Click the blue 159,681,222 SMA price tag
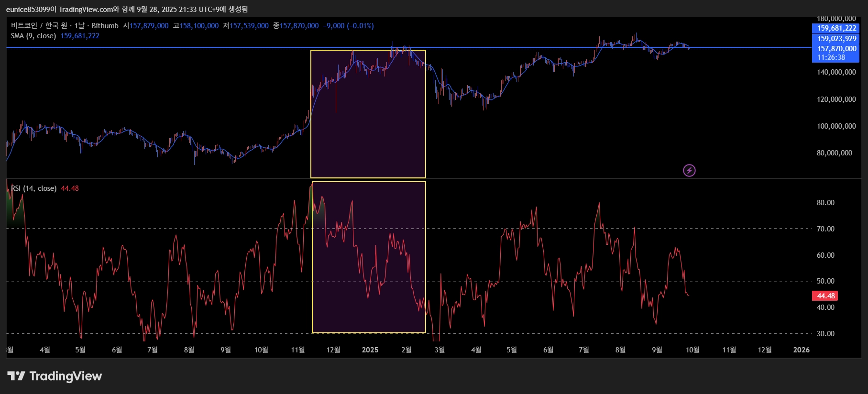This screenshot has width=868, height=394. (x=836, y=28)
